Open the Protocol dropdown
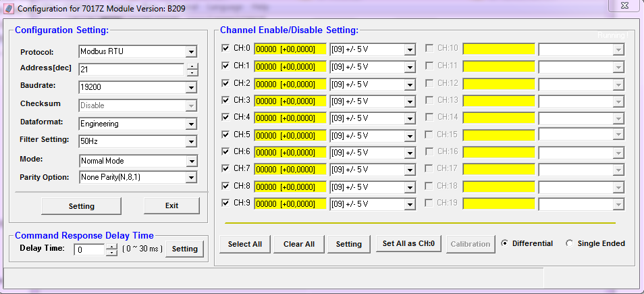 tap(191, 52)
